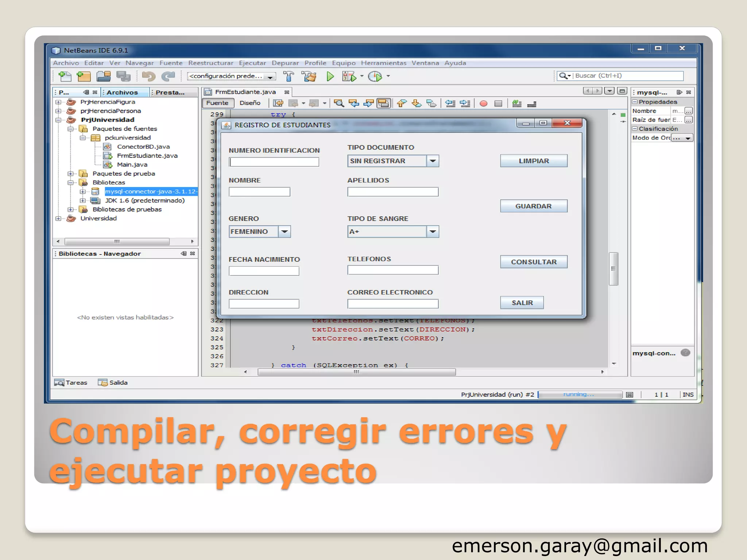Click the CONSULTAR button
The image size is (747, 560).
pyautogui.click(x=534, y=262)
